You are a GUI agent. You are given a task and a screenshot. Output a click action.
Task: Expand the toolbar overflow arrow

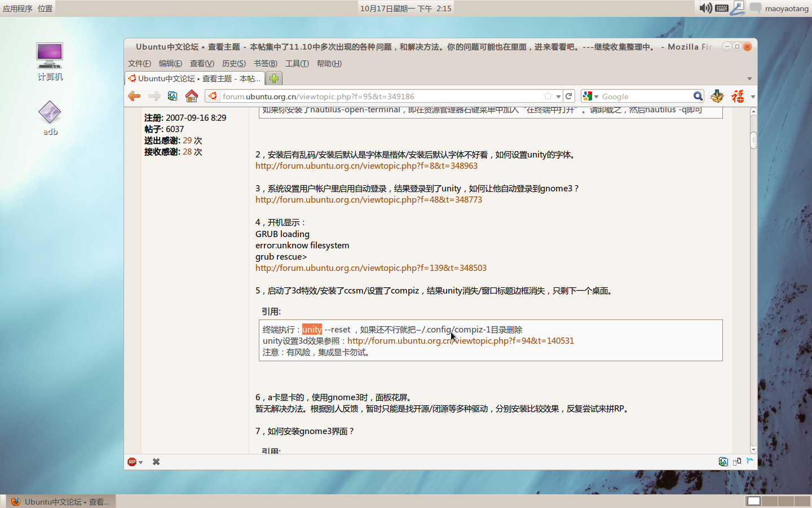[752, 97]
